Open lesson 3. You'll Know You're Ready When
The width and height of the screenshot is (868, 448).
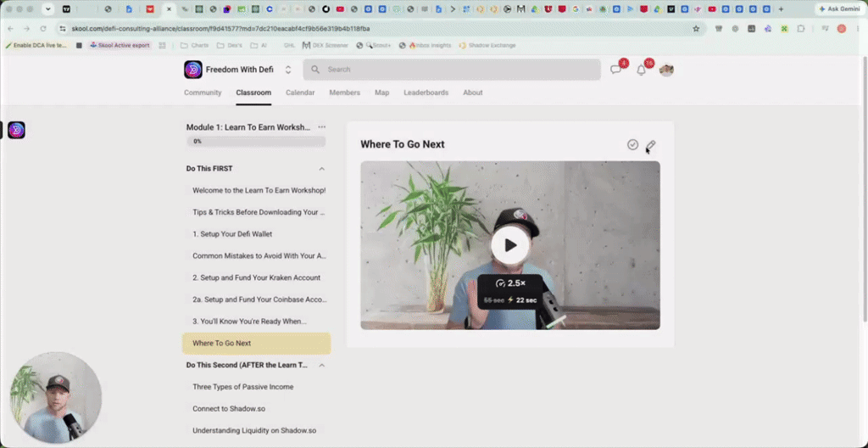(257, 321)
